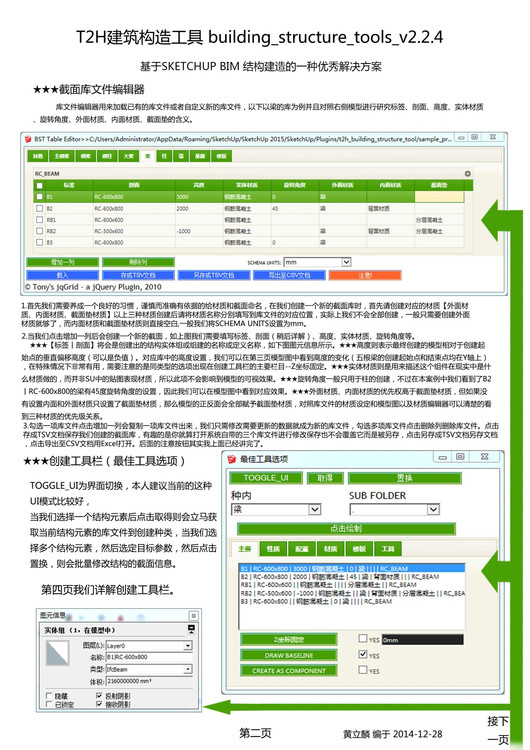530x750 pixels.
Task: Click the Z坐标固定 button
Action: [x=289, y=640]
